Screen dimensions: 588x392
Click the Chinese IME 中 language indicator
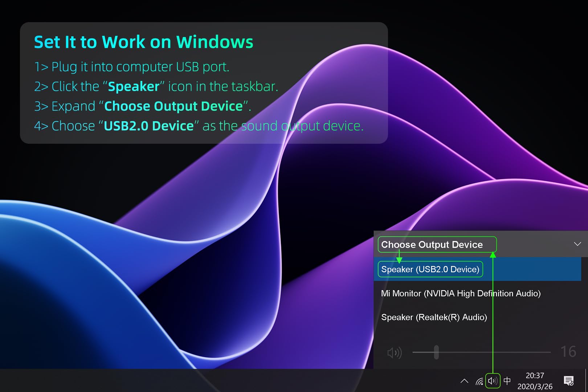coord(507,381)
